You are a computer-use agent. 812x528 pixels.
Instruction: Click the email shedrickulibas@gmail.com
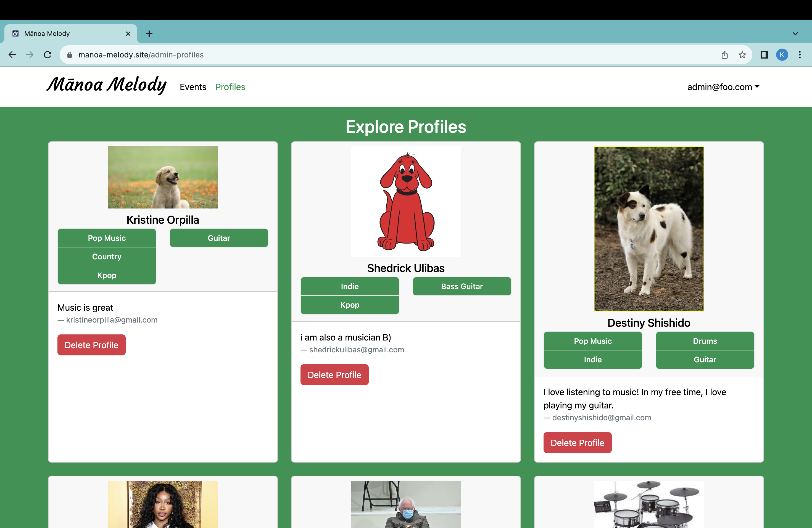[357, 350]
